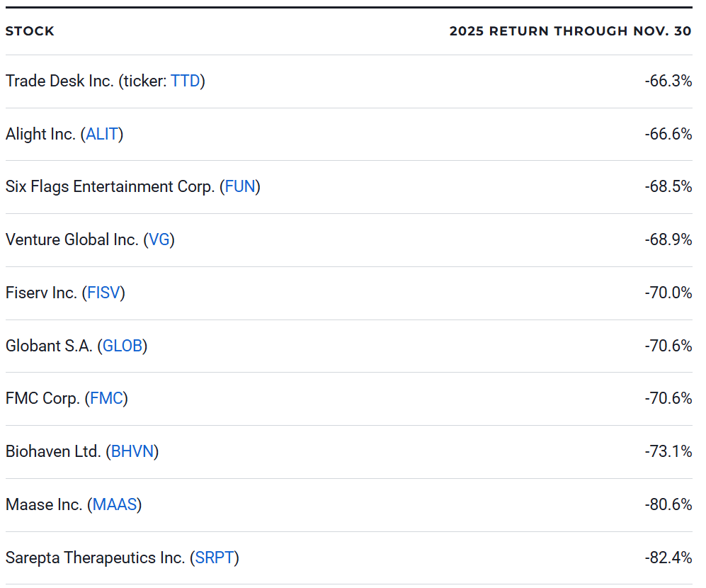706x588 pixels.
Task: Select the -73.1% return value
Action: click(x=668, y=451)
